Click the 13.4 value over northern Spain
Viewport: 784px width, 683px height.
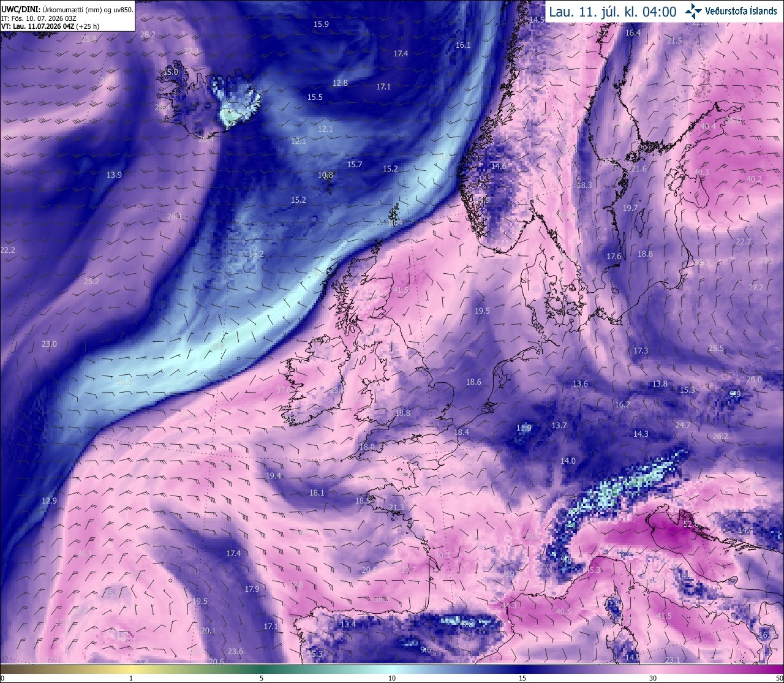pyautogui.click(x=348, y=624)
